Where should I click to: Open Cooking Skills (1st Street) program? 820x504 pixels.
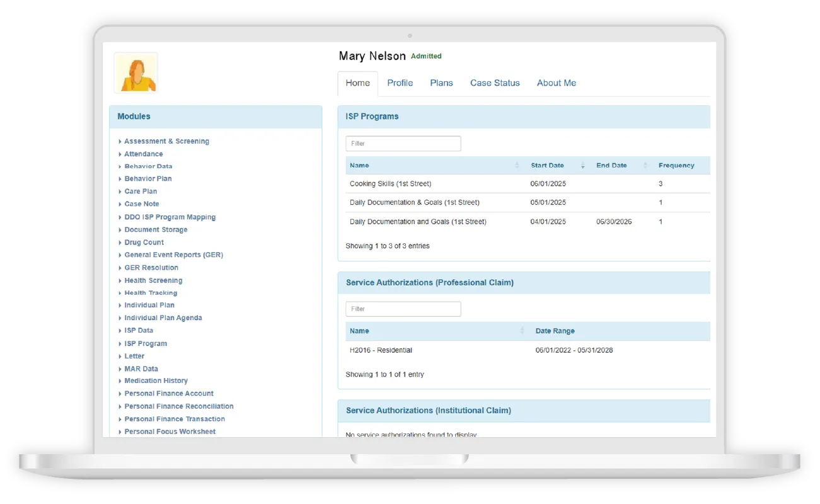pos(390,184)
